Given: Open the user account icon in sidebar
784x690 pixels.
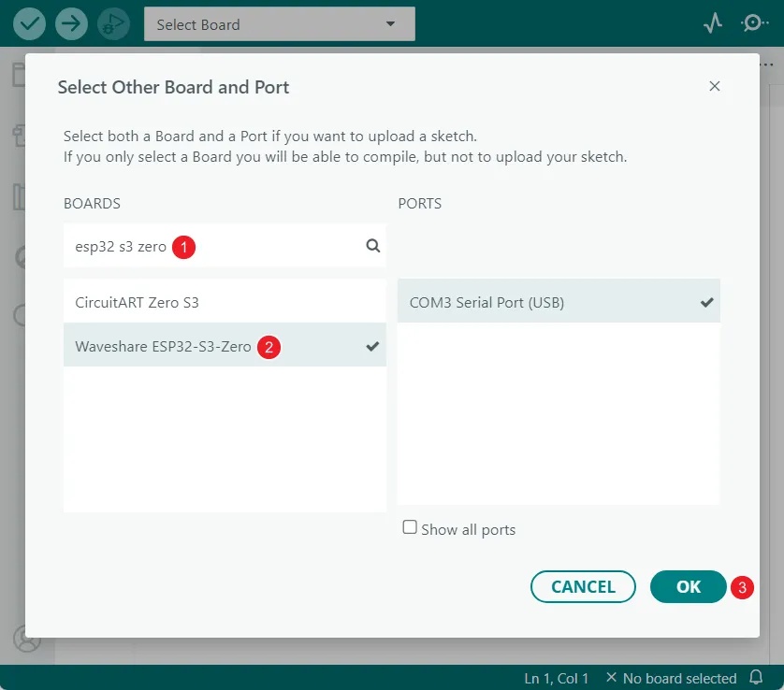Looking at the screenshot, I should [25, 639].
